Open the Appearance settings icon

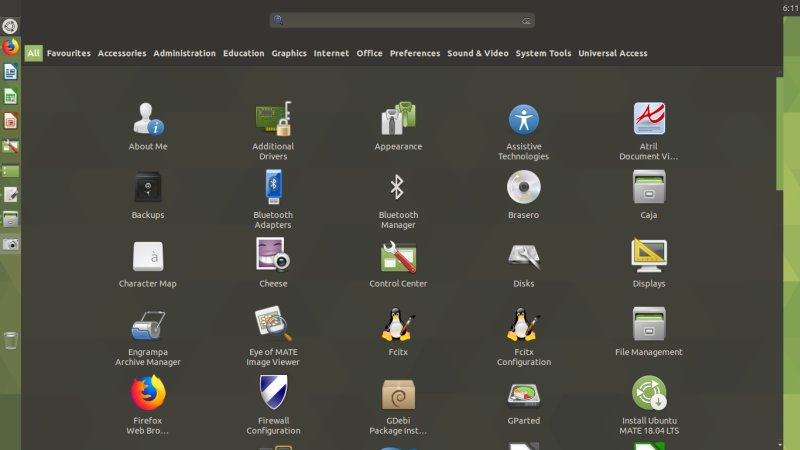[398, 126]
